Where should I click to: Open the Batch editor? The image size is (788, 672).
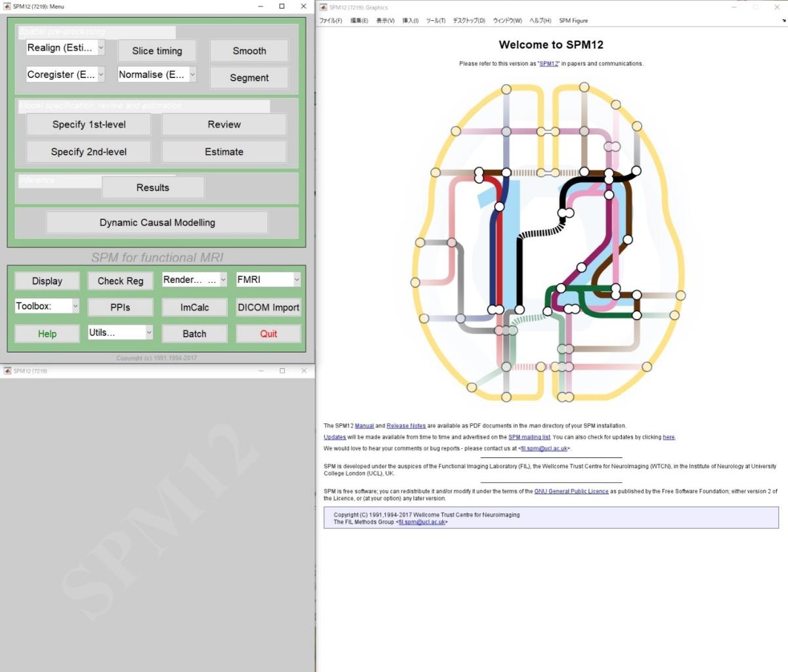[x=194, y=333]
